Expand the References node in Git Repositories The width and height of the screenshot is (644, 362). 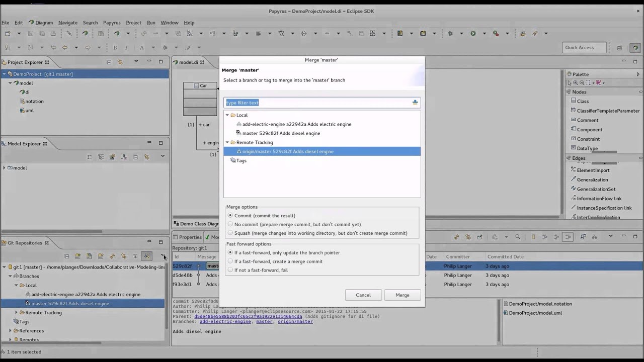click(10, 331)
